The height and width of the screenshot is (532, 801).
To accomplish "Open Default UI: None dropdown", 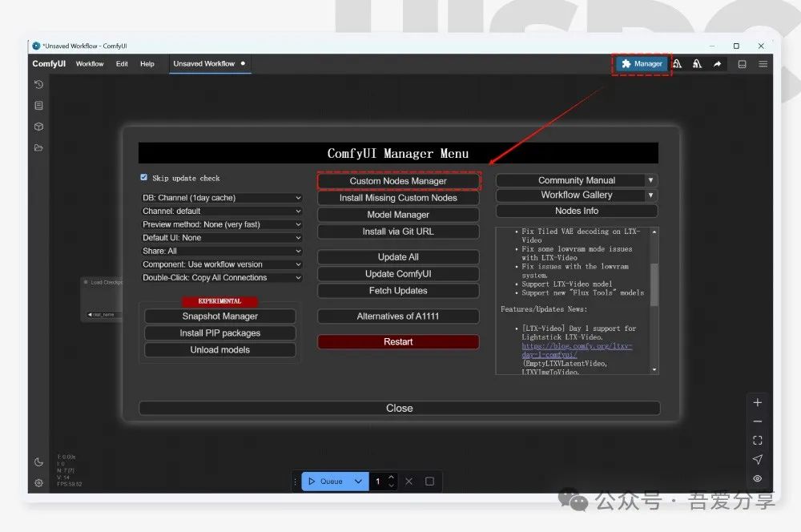I will coord(222,238).
